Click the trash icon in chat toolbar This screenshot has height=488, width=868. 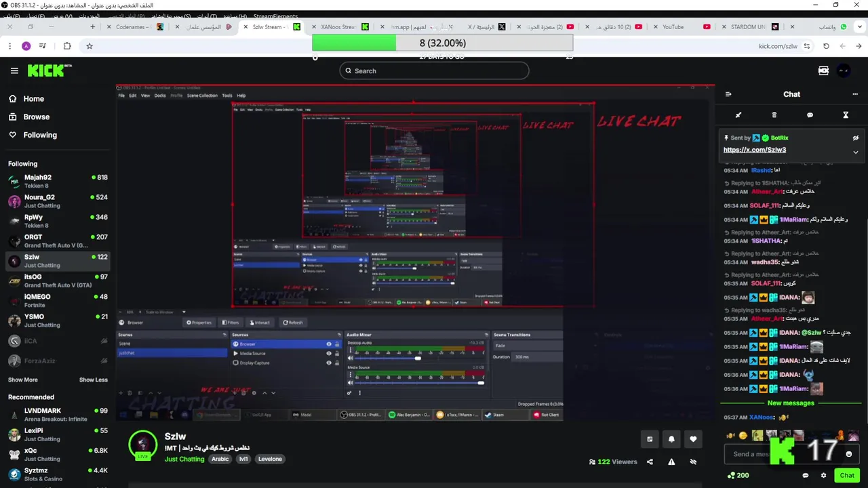[x=774, y=115]
